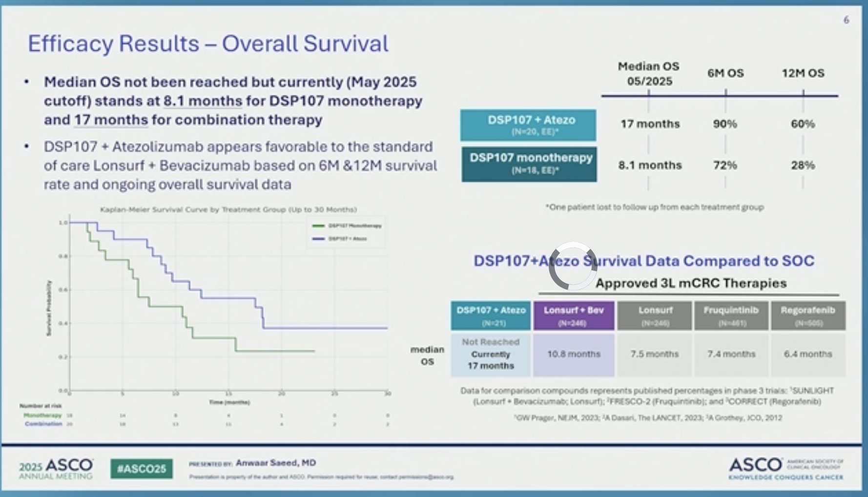Click the Fruquintinib column header
The image size is (868, 497).
click(x=731, y=316)
